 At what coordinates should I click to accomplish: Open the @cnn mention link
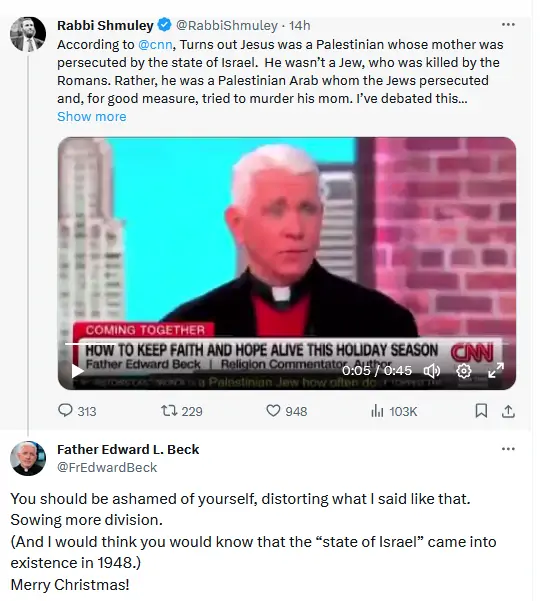click(155, 44)
